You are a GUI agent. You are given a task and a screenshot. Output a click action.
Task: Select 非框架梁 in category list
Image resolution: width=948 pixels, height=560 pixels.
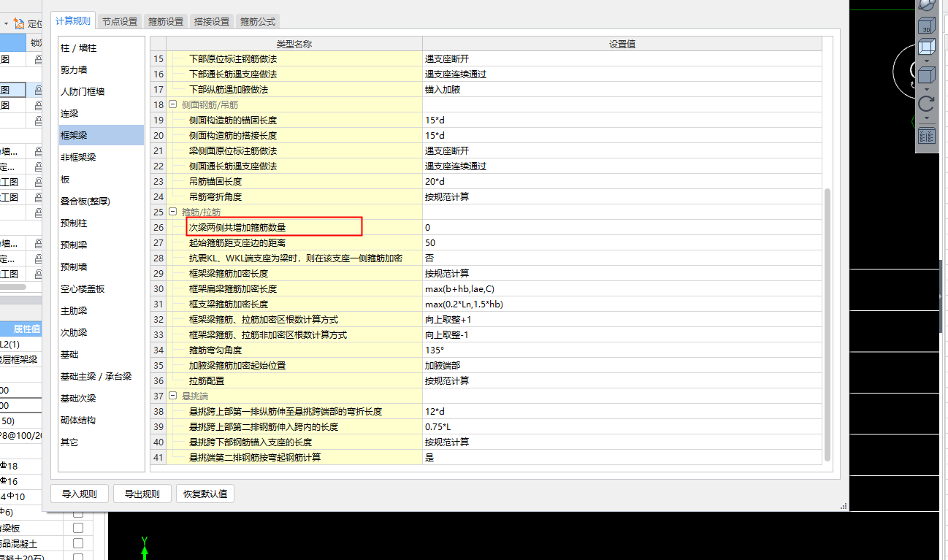click(x=101, y=157)
